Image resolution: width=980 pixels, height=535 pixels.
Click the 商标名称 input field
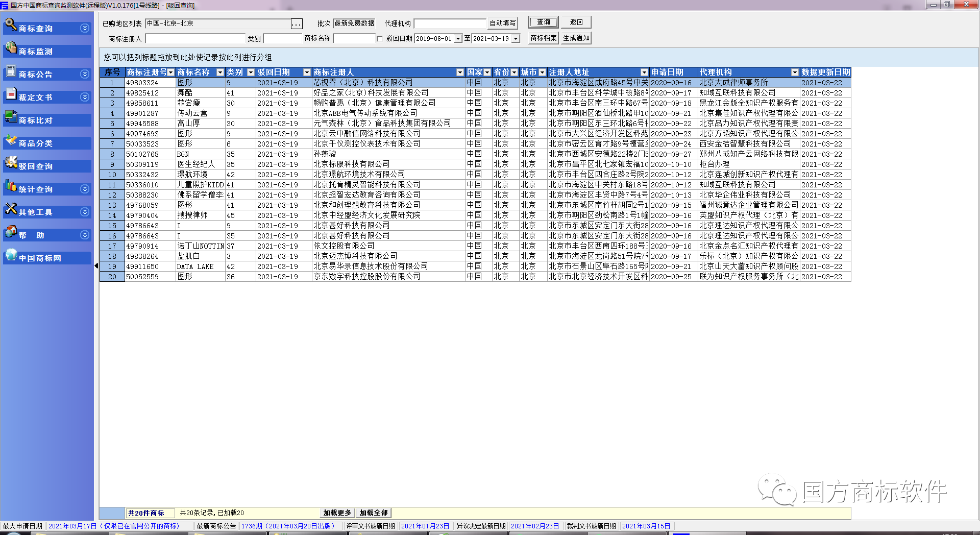pyautogui.click(x=354, y=39)
